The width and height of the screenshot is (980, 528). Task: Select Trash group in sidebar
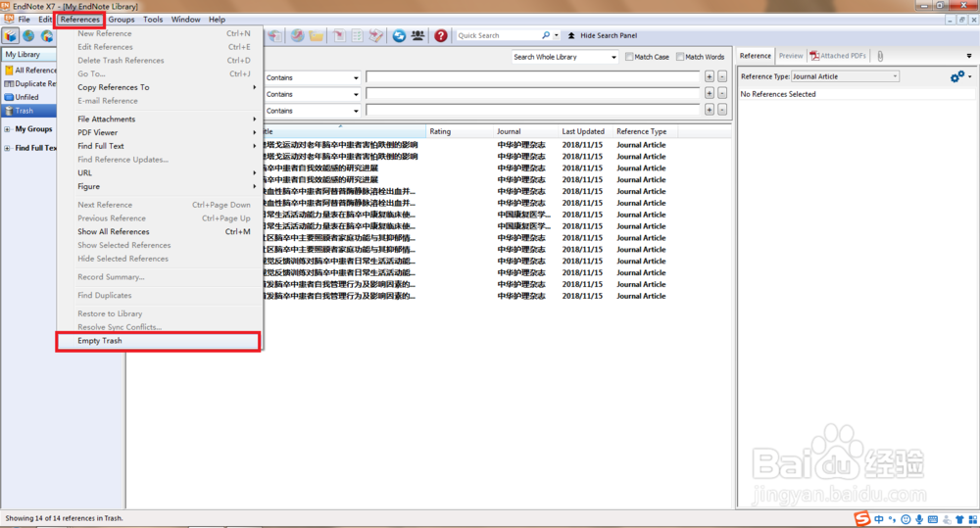click(30, 111)
